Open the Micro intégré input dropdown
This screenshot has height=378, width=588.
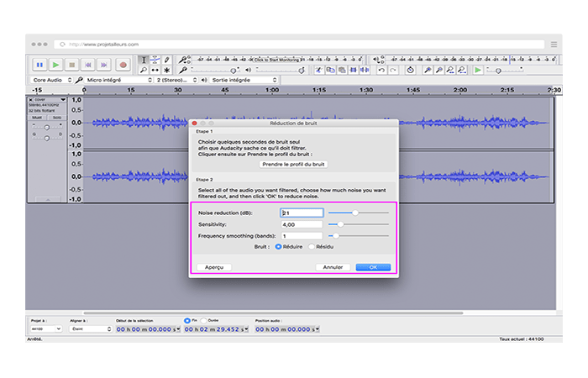coord(118,80)
